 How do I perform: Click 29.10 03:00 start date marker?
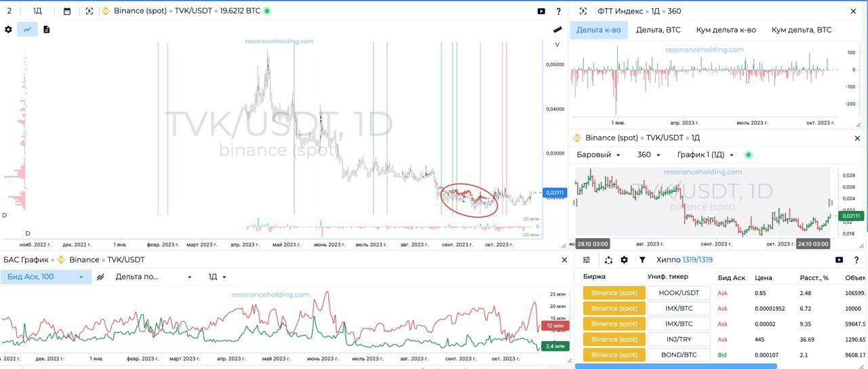[x=593, y=244]
